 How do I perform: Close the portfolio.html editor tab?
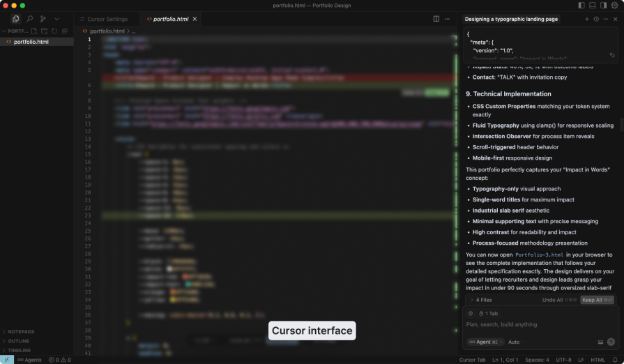[x=195, y=19]
